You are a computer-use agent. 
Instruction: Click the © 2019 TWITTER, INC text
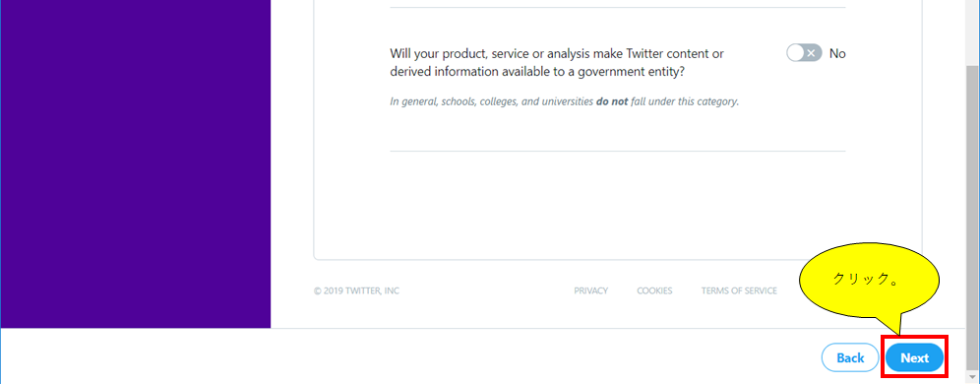click(357, 290)
